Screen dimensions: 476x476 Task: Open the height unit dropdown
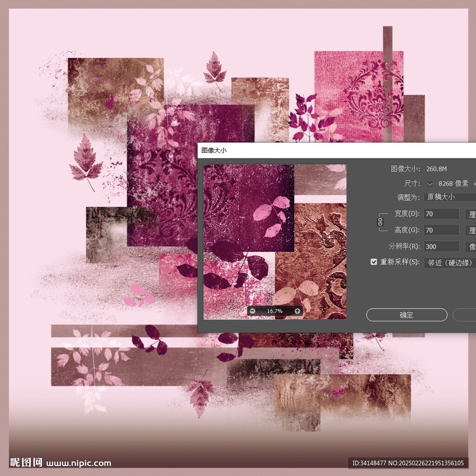[x=470, y=231]
